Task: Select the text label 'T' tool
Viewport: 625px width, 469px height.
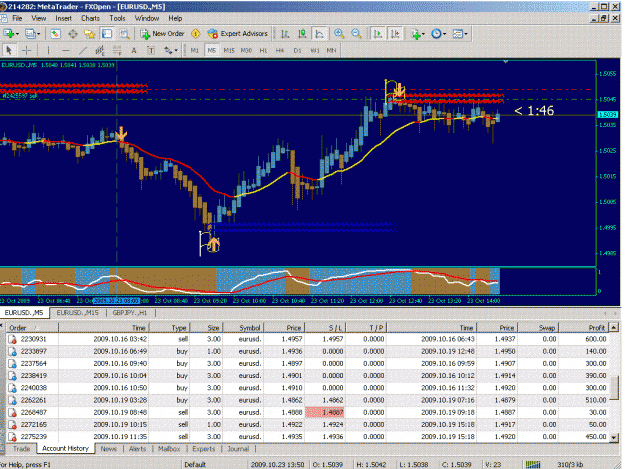Action: pyautogui.click(x=151, y=50)
